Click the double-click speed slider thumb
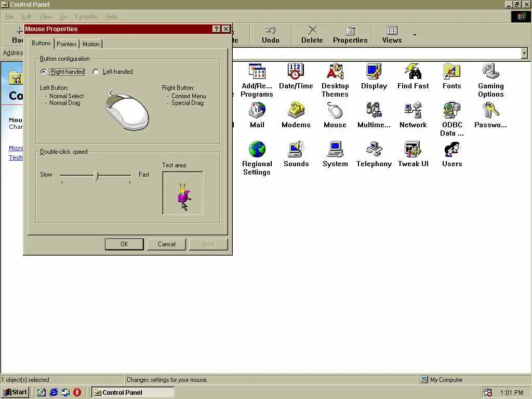This screenshot has width=532, height=399. click(x=97, y=176)
